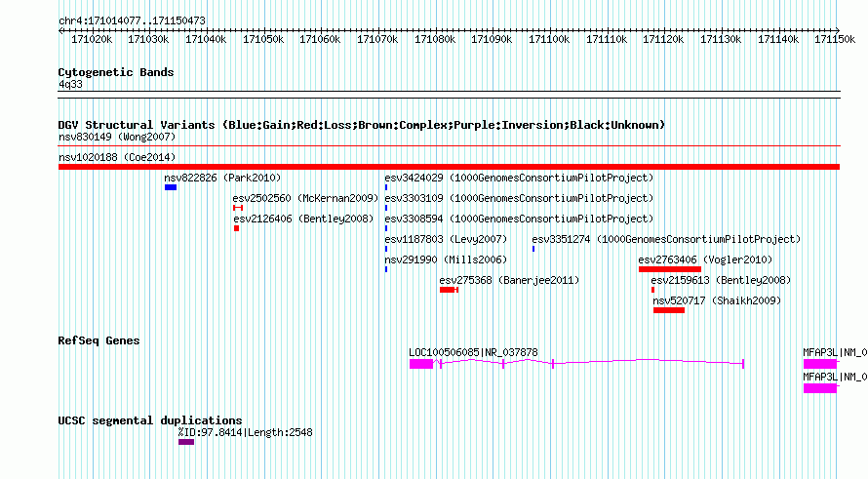Click the 171150k ruler position

click(x=835, y=39)
